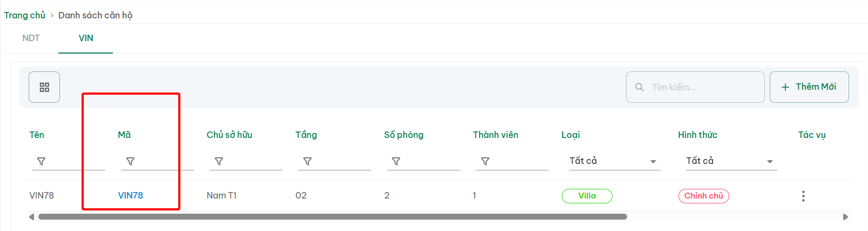Click the grid view toggle icon
This screenshot has width=868, height=231.
(x=44, y=87)
